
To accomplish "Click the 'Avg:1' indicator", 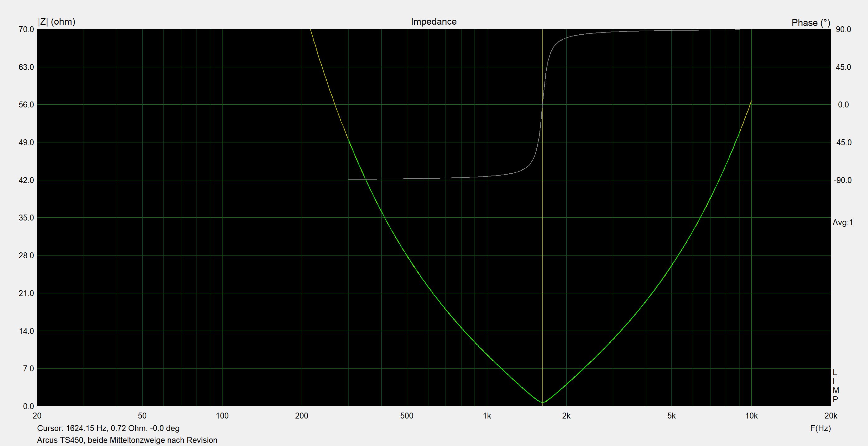I will [x=843, y=222].
